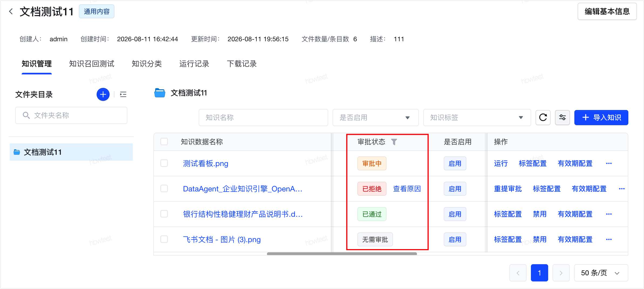Check the DataAgent_企业知识引擎 row checkbox
The width and height of the screenshot is (644, 289).
point(164,188)
